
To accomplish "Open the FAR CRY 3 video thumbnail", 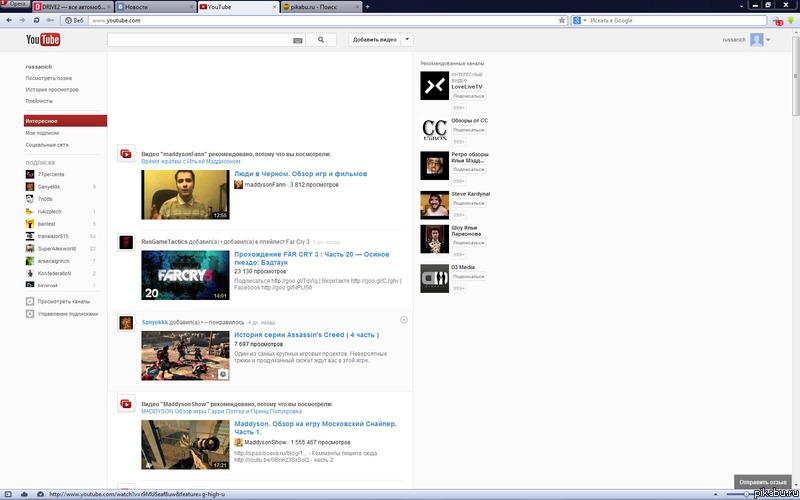I will [x=185, y=275].
